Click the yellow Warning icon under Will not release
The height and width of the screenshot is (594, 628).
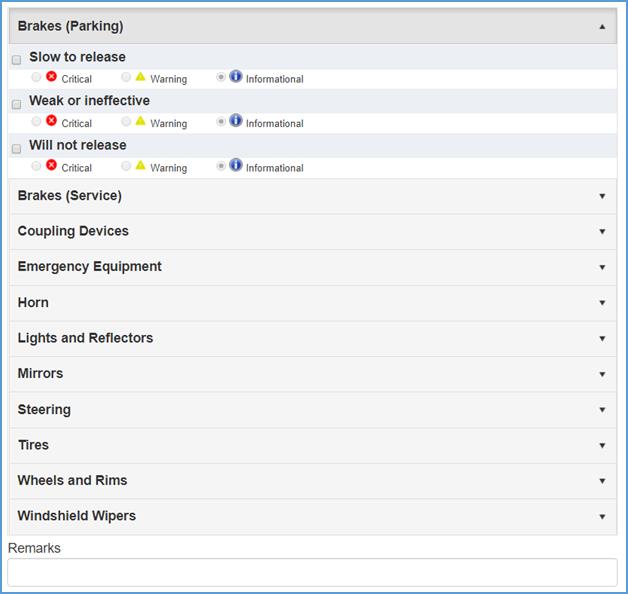pyautogui.click(x=141, y=166)
